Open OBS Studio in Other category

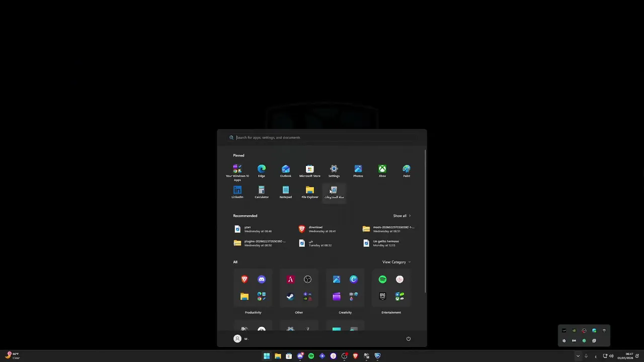307,279
